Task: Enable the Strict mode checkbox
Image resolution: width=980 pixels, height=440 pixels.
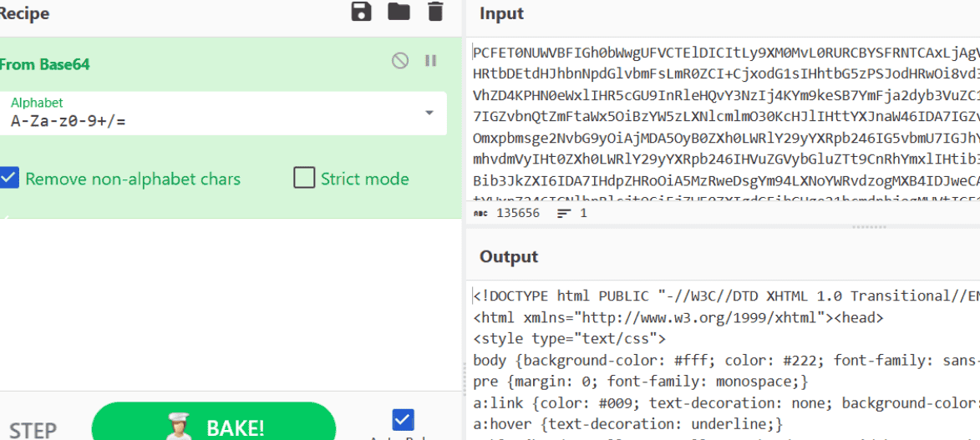Action: coord(304,178)
